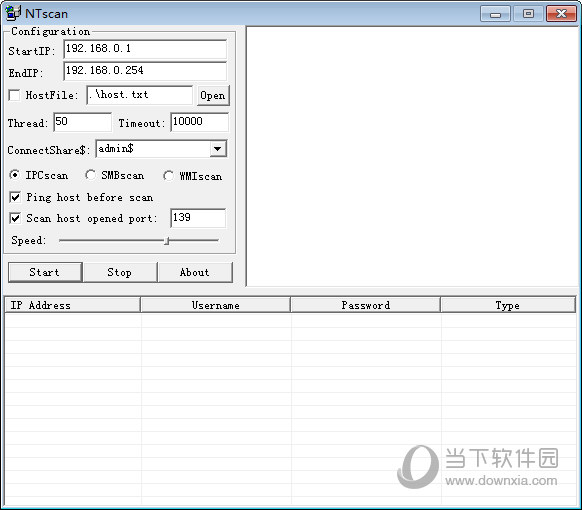Click the HostFile path field
The width and height of the screenshot is (582, 510).
pos(140,95)
